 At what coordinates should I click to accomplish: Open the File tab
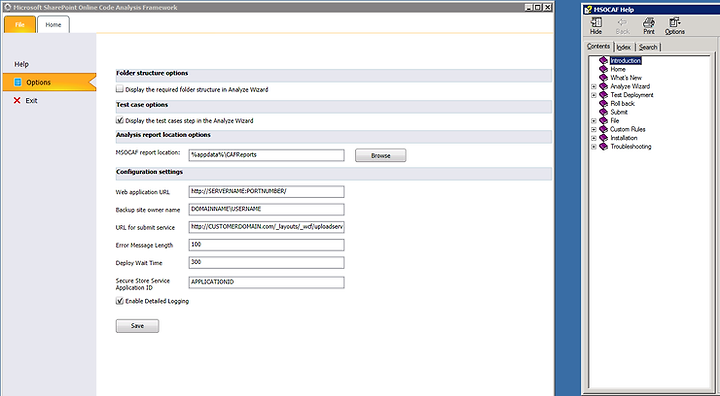[x=20, y=25]
